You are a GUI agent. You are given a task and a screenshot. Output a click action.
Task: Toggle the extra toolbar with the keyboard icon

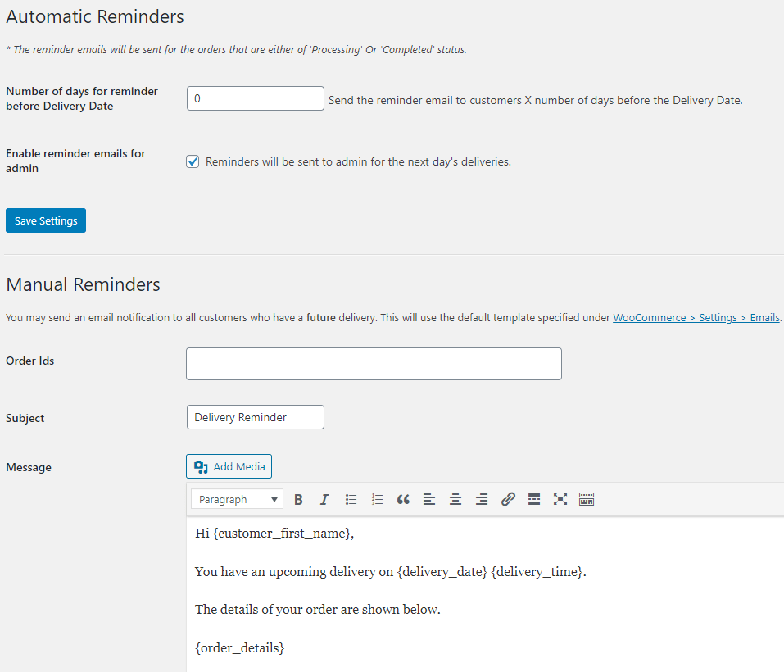(x=587, y=499)
